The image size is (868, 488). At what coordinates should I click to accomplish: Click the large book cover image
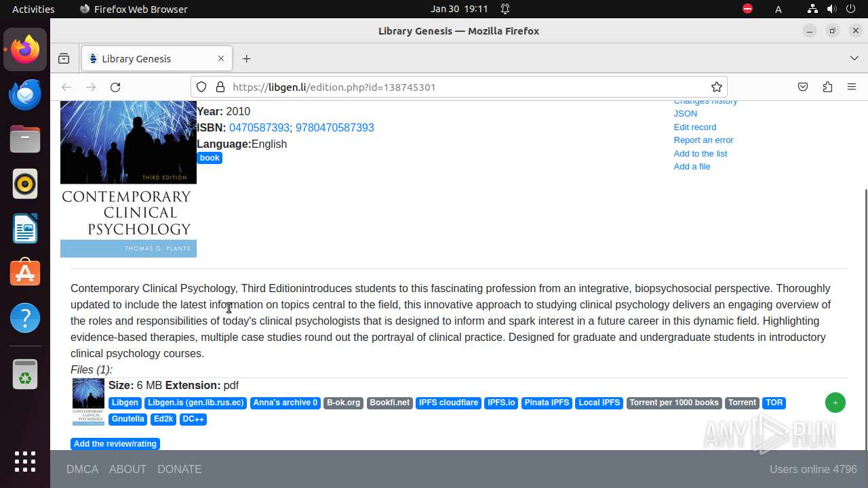point(128,179)
